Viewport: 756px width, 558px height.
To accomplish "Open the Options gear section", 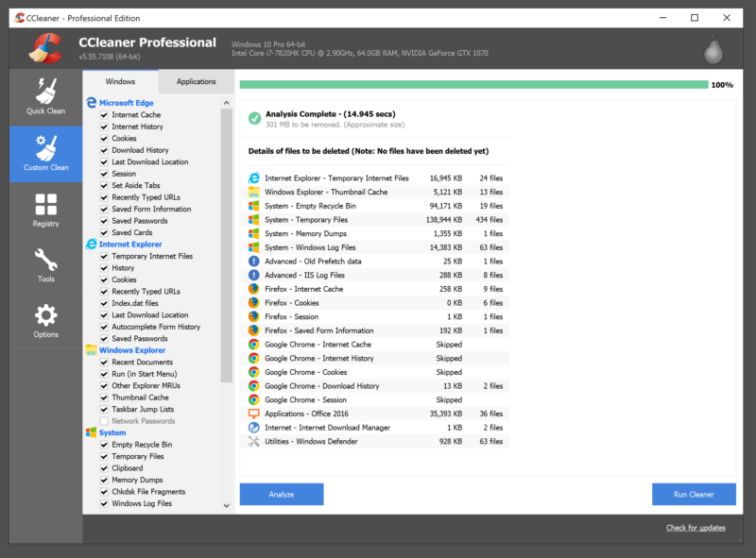I will pos(45,321).
